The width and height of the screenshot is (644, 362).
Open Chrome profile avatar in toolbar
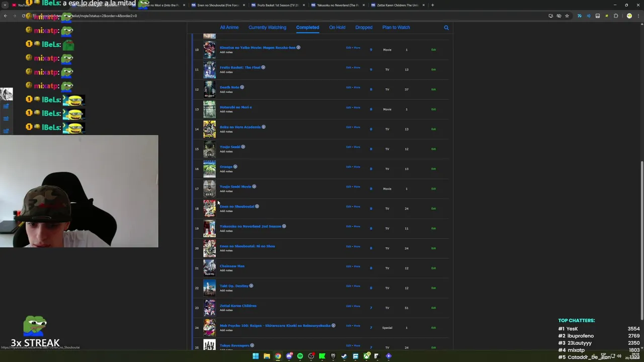pyautogui.click(x=629, y=16)
